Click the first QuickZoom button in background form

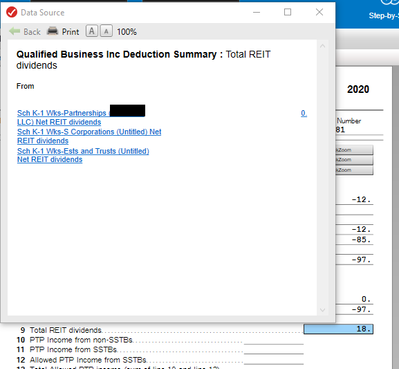point(354,150)
